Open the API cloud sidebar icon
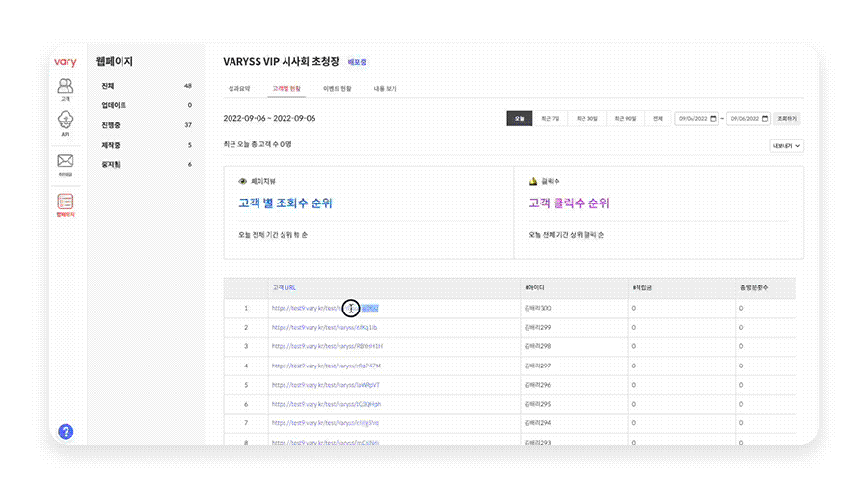Screen dimensions: 868x488 (66, 123)
